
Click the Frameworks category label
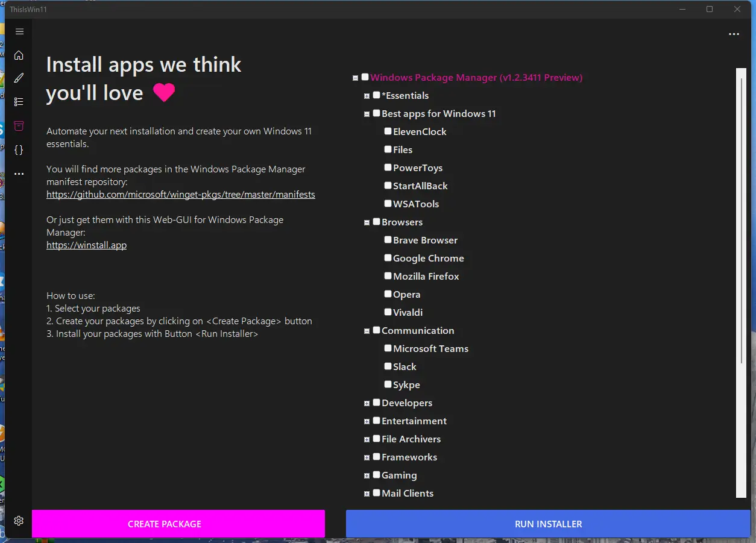tap(409, 457)
